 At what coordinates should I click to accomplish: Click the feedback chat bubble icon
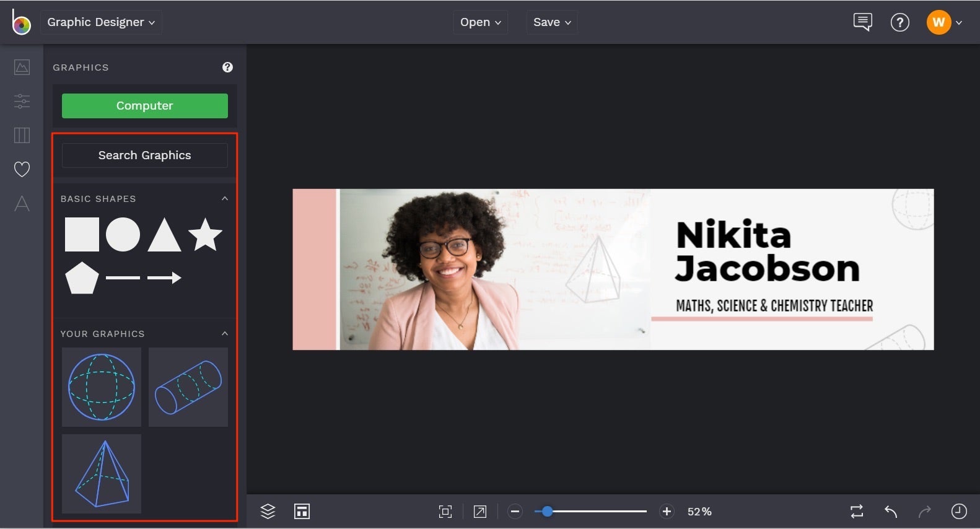click(x=862, y=22)
